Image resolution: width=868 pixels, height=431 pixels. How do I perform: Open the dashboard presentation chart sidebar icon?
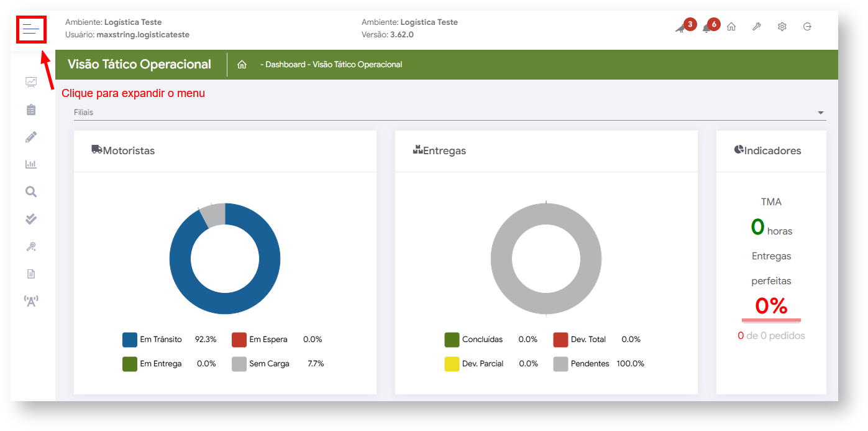pyautogui.click(x=31, y=82)
